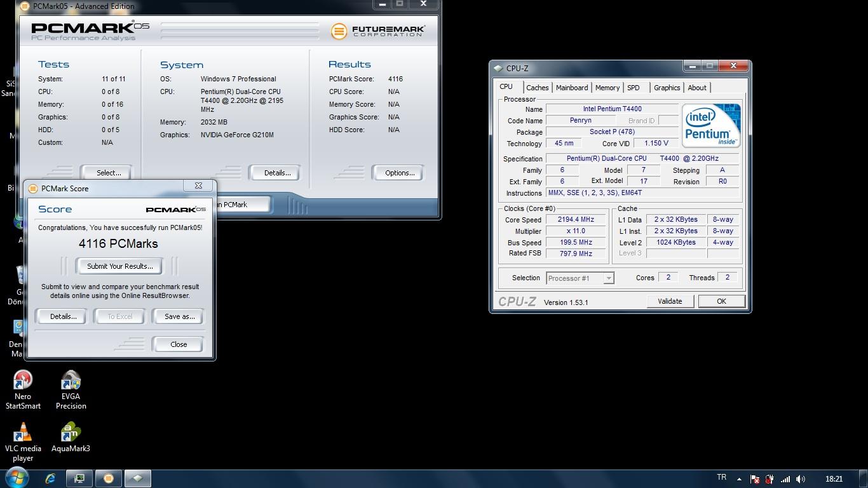Switch to the CPU tab in CPU-Z
868x488 pixels.
(x=506, y=87)
